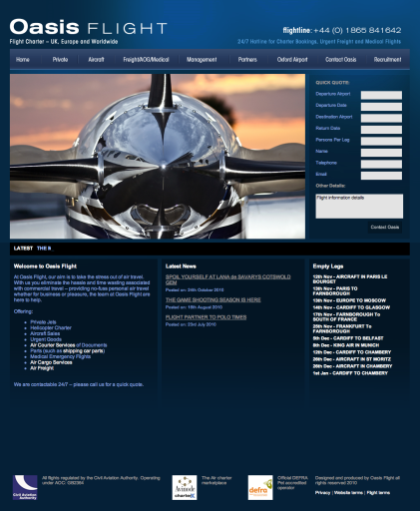
Task: Open the Partners menu item
Action: pos(247,60)
